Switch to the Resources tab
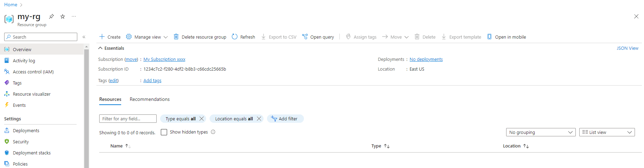 [110, 99]
